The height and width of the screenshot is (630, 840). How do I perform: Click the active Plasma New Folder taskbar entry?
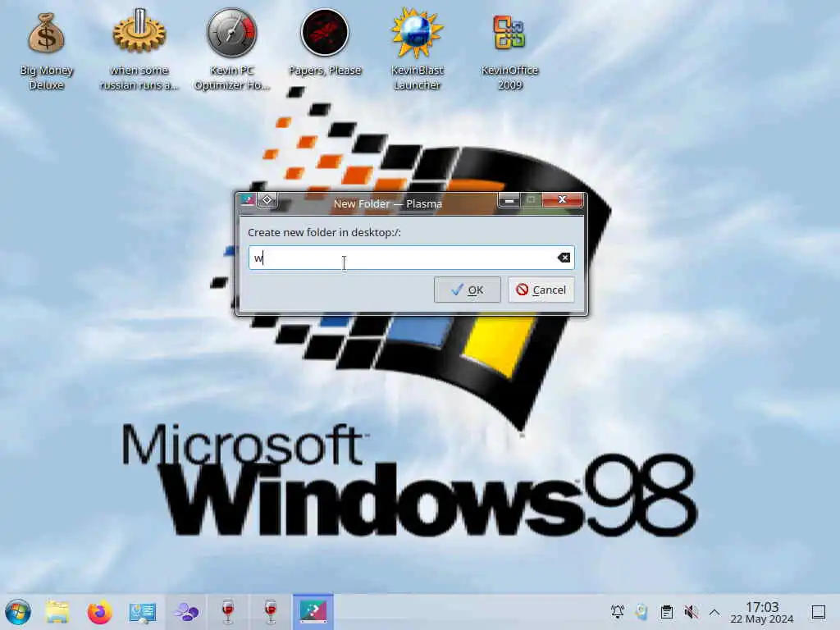313,612
